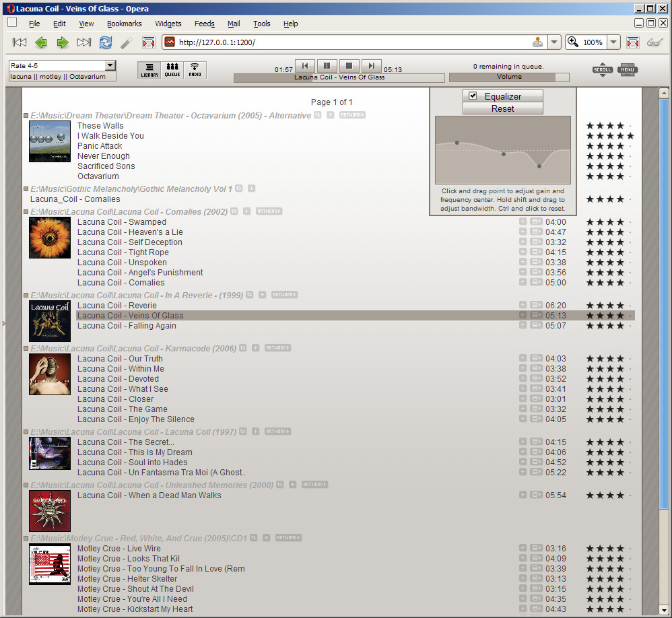Click the search filter text field
Screen dimensions: 672x618
pyautogui.click(x=63, y=76)
